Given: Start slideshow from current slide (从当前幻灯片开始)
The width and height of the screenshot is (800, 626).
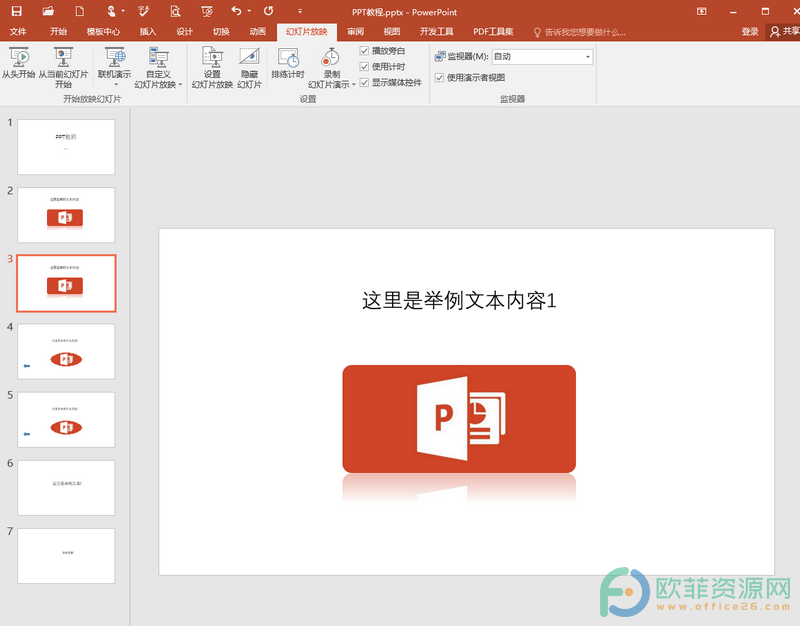Looking at the screenshot, I should (x=63, y=67).
